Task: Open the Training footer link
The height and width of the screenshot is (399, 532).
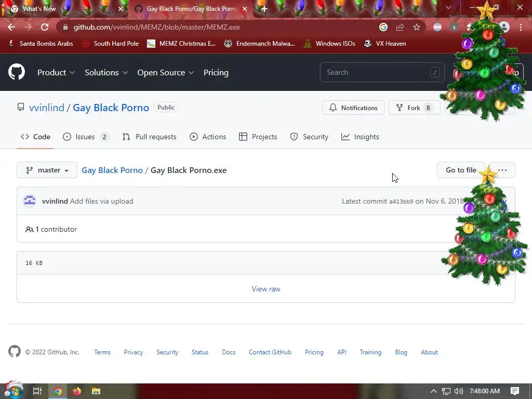Action: pos(370,352)
